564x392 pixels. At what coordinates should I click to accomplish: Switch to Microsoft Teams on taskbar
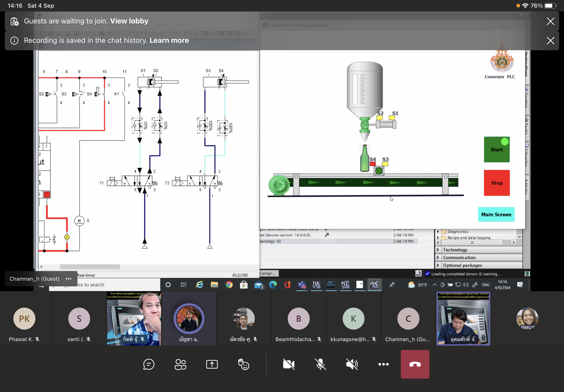302,285
